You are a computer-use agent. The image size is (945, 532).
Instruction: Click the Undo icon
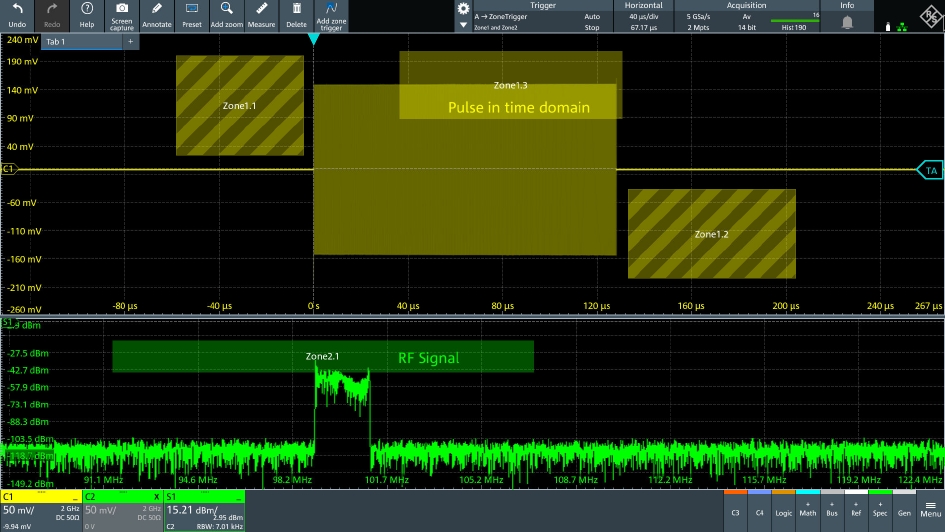[x=17, y=15]
